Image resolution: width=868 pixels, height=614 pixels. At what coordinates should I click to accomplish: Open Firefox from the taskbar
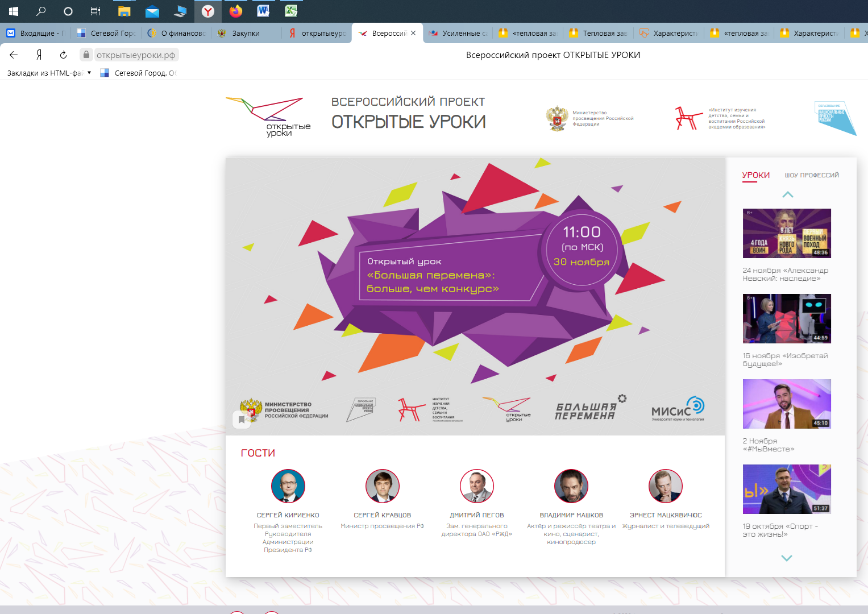point(235,11)
